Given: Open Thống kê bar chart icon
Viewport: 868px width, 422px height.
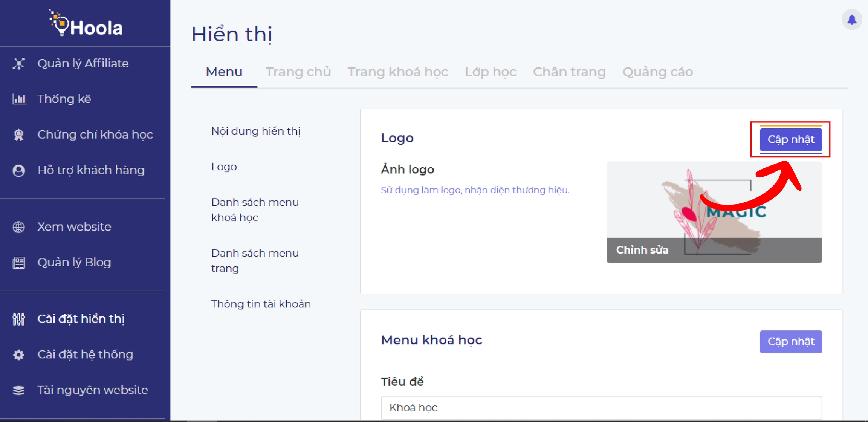Looking at the screenshot, I should (x=19, y=99).
